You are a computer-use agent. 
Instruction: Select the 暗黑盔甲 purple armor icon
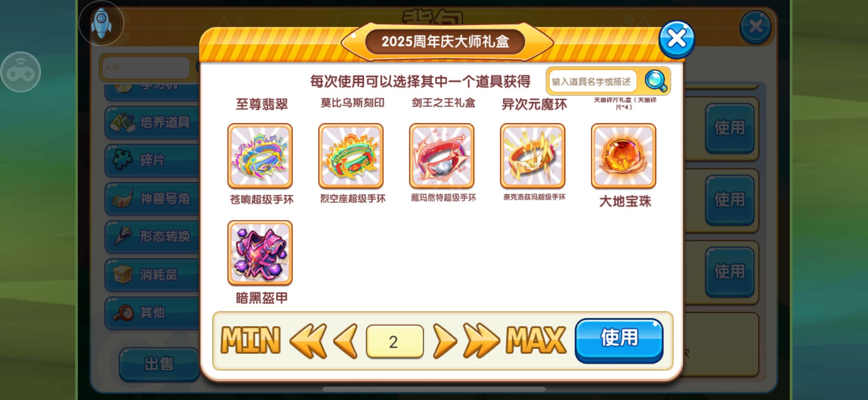tap(260, 253)
